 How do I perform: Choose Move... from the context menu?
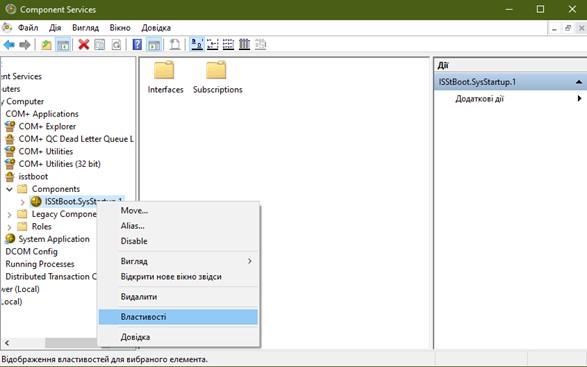point(178,210)
